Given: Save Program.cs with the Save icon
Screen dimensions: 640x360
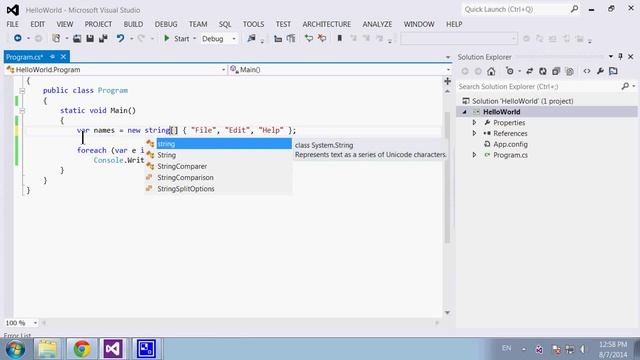Looking at the screenshot, I should pos(90,38).
